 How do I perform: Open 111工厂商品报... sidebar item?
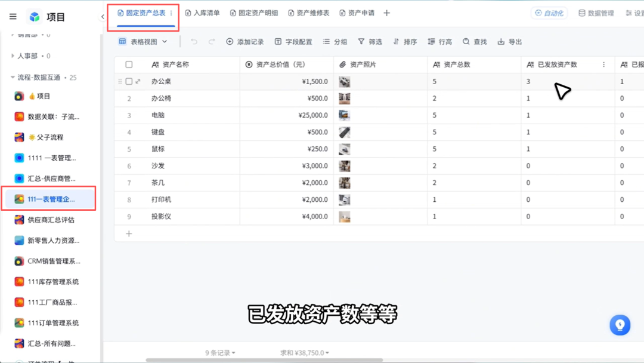[x=48, y=302]
